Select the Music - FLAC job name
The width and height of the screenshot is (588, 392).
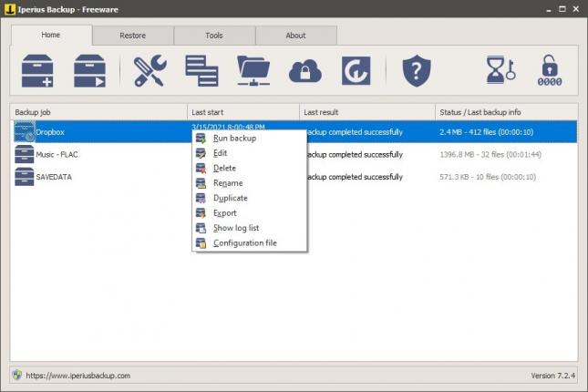pyautogui.click(x=57, y=155)
